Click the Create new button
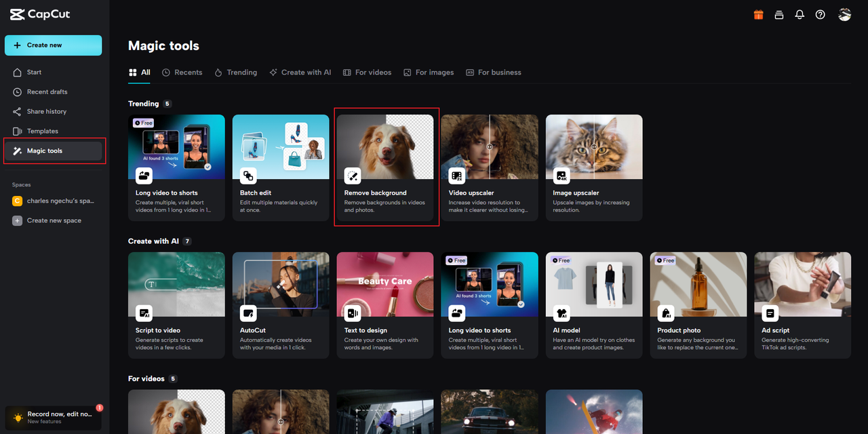Viewport: 868px width, 434px height. click(x=54, y=45)
